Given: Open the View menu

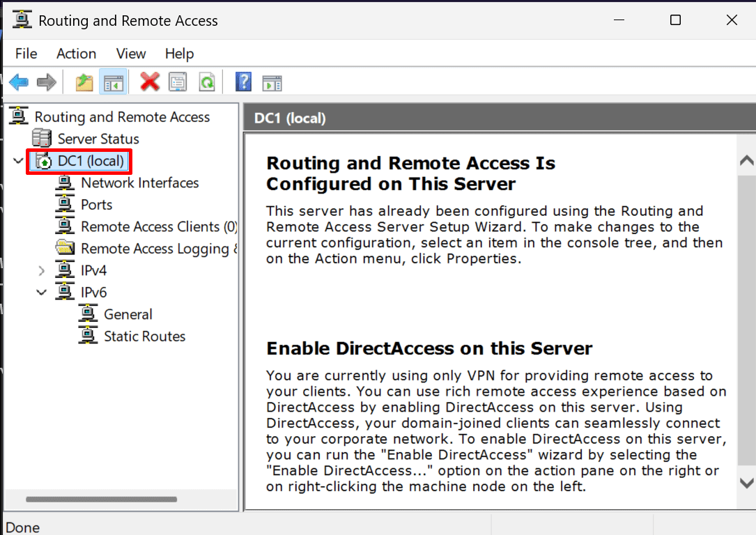Looking at the screenshot, I should (131, 54).
